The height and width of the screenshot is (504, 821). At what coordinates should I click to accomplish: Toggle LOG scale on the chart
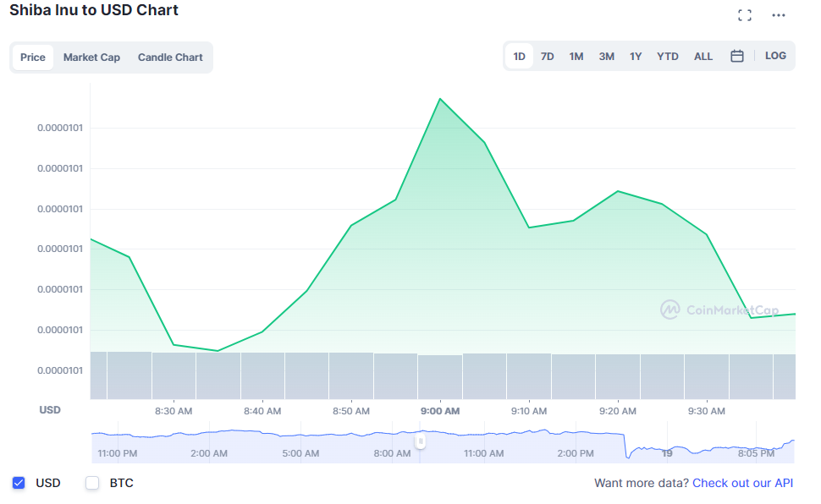pos(775,56)
